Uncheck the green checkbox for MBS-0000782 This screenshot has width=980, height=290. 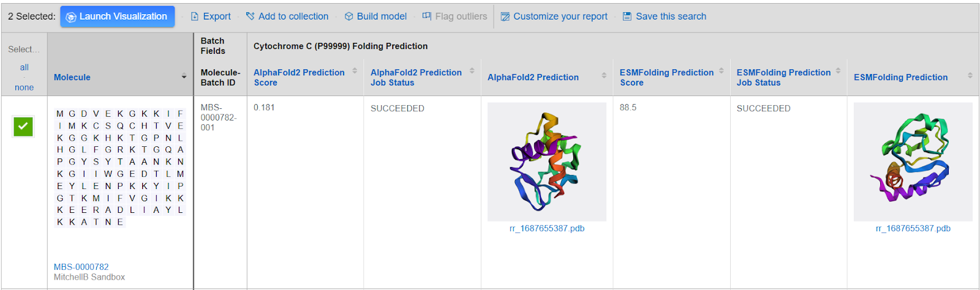coord(23,127)
